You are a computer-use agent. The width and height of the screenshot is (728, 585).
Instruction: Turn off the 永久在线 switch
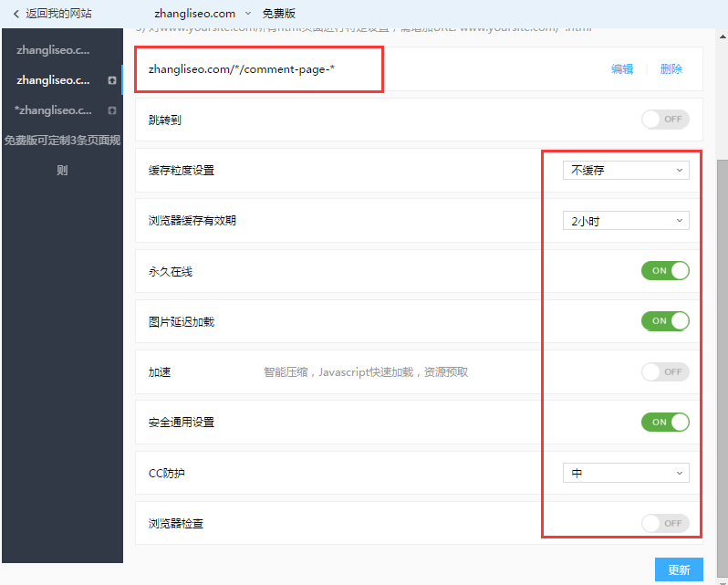tap(665, 271)
